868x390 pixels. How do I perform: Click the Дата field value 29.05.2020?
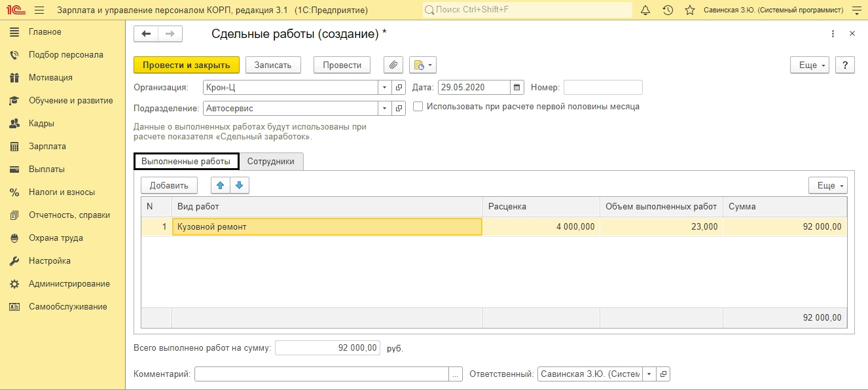[x=474, y=87]
